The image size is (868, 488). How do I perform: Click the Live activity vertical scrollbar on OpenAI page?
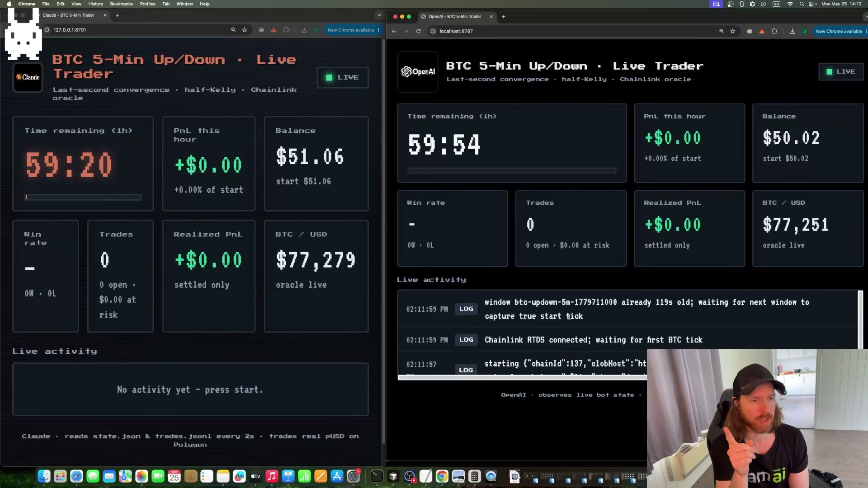860,320
